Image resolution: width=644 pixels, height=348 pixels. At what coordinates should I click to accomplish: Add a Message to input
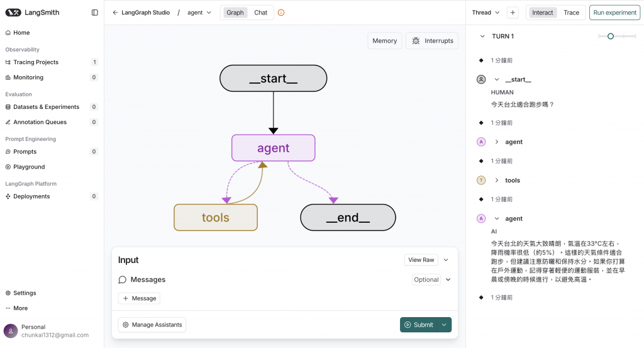point(139,298)
